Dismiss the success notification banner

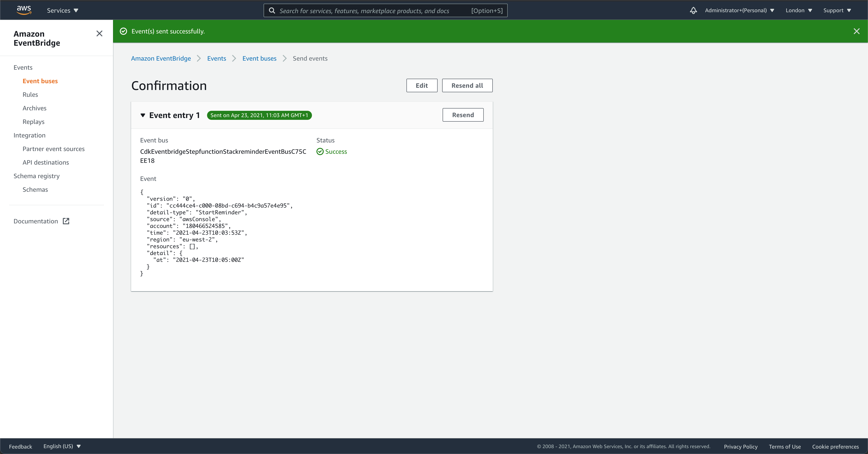856,31
